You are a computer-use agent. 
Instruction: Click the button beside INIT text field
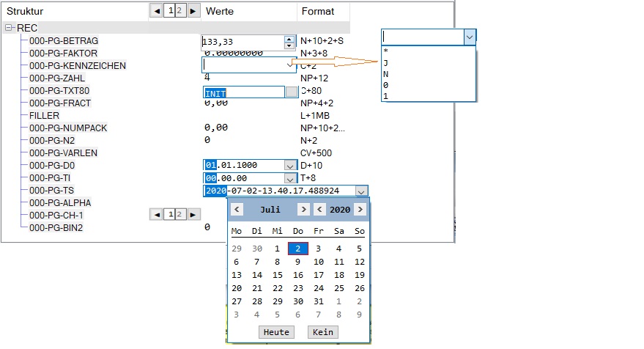point(292,92)
